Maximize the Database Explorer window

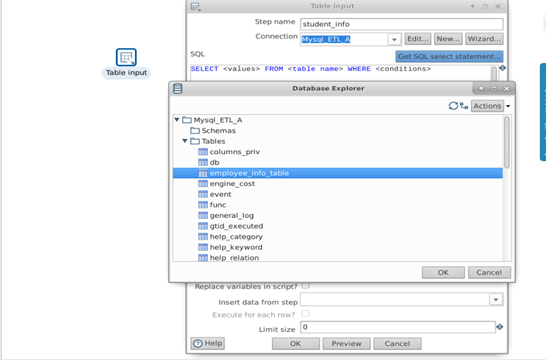pyautogui.click(x=494, y=89)
